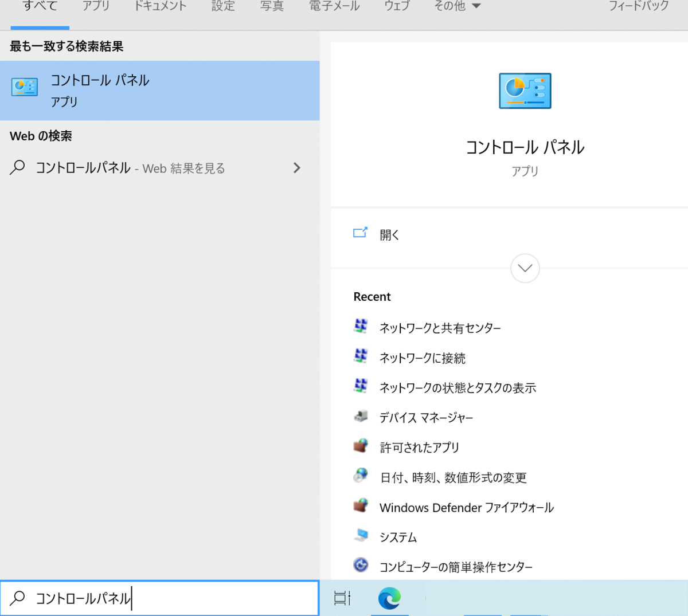Expand the chevron below 開く
Viewport: 688px width, 616px height.
[525, 268]
